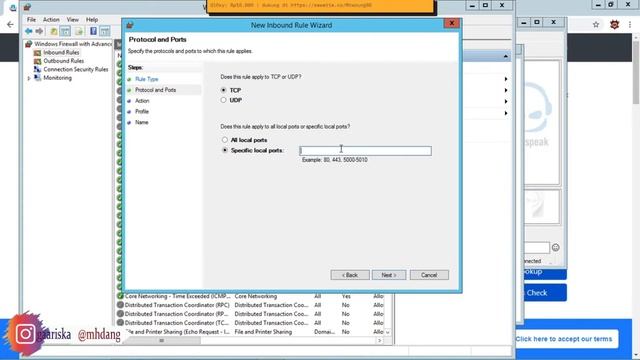
Task: Click the 'File and Printer Sharing' group cell
Action: [x=263, y=332]
